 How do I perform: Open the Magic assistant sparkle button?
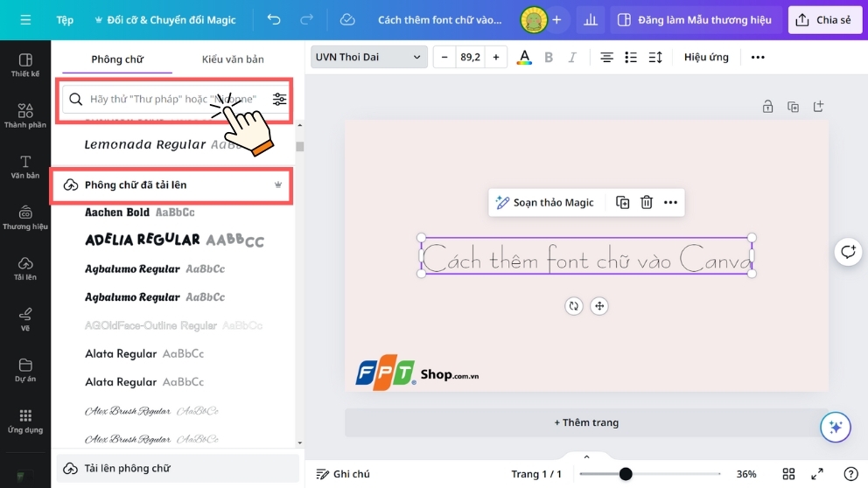coord(836,427)
